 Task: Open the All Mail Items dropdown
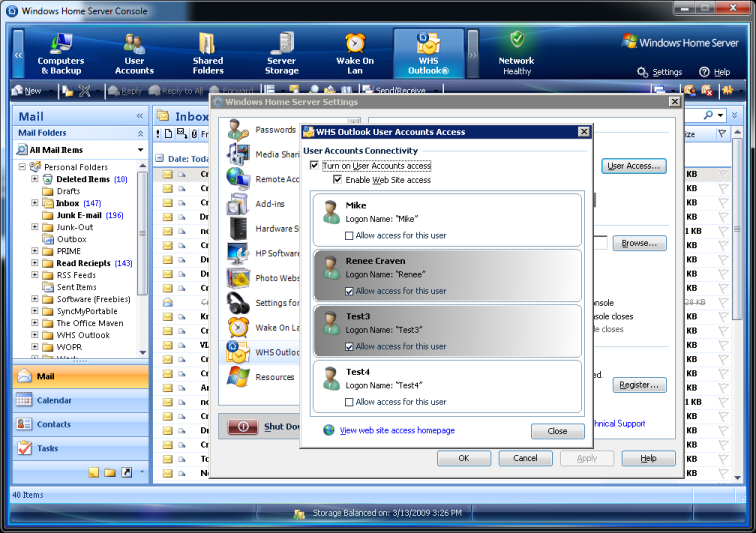coord(140,150)
